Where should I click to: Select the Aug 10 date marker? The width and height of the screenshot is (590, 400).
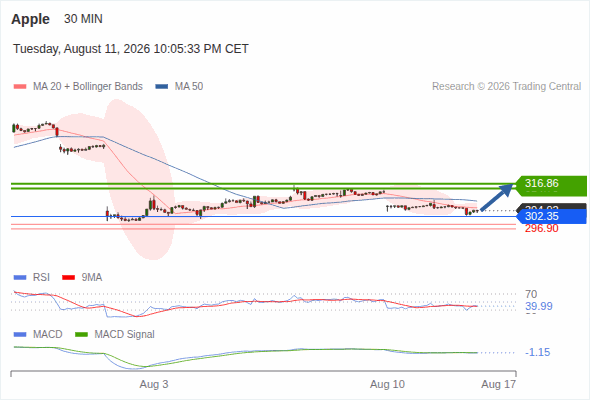pos(387,384)
